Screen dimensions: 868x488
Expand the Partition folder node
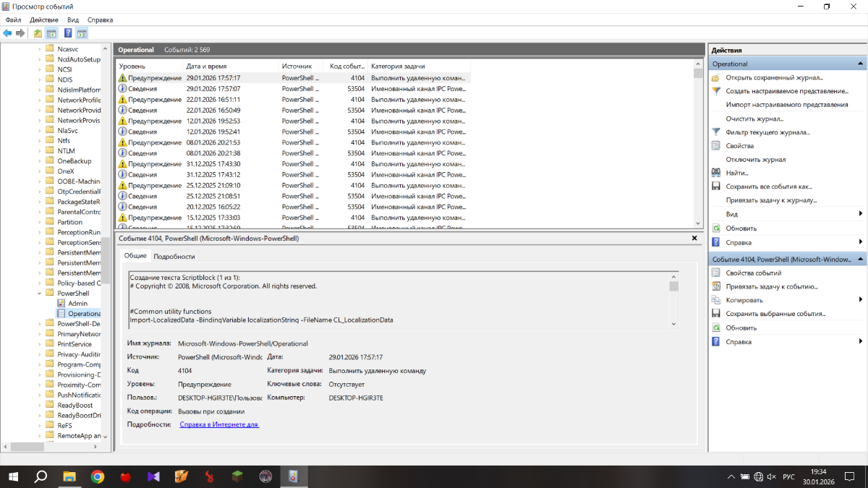click(40, 222)
